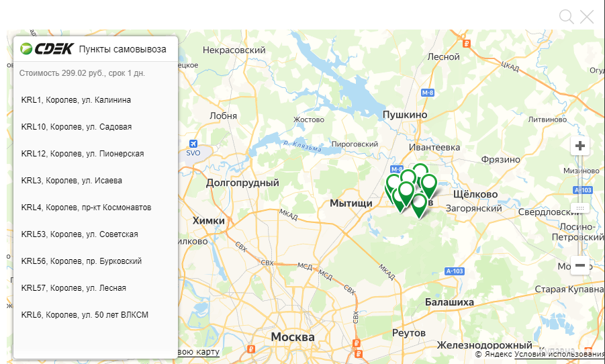Pick KRL4, пр-кт Космонавтов from list
Image resolution: width=605 pixels, height=364 pixels.
[x=96, y=208]
